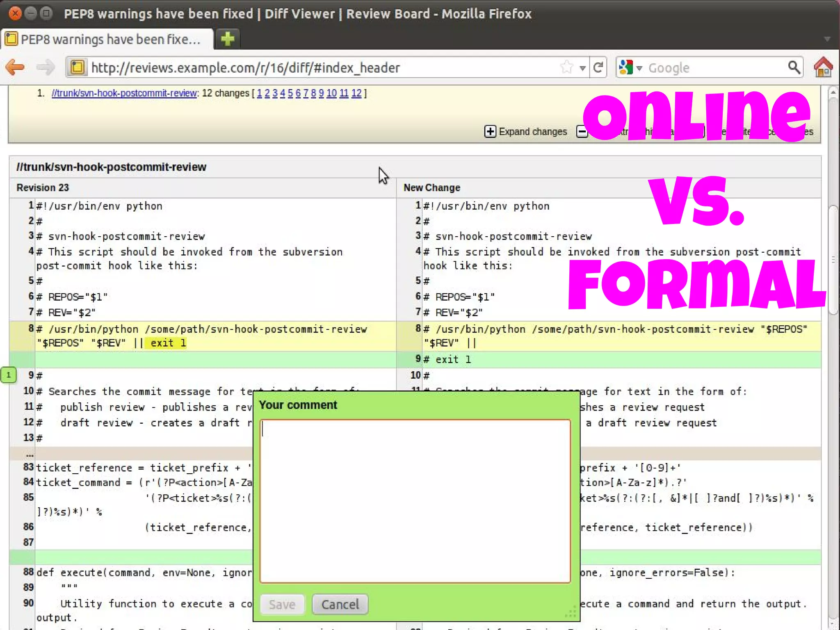Click the site identity icon in the URL bar
This screenshot has height=630, width=840.
coord(78,67)
